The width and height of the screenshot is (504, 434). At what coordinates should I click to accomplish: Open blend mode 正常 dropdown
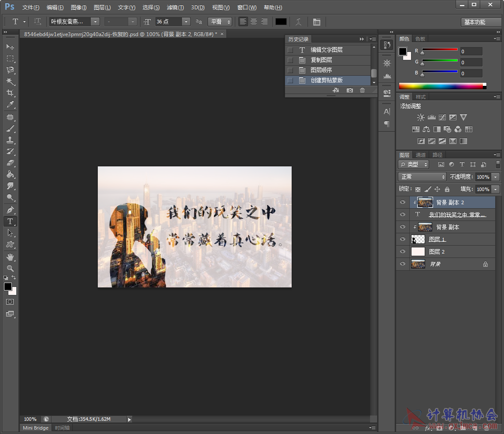[422, 177]
